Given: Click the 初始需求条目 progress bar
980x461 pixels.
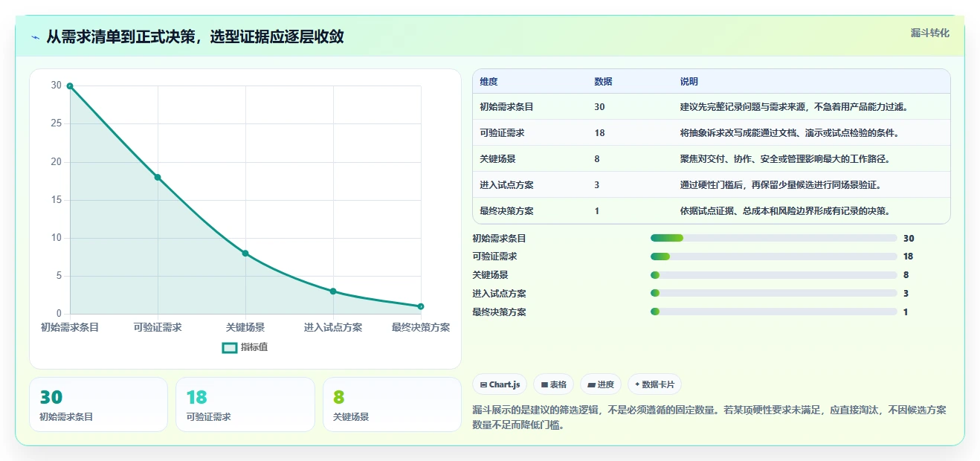Looking at the screenshot, I should tap(773, 238).
